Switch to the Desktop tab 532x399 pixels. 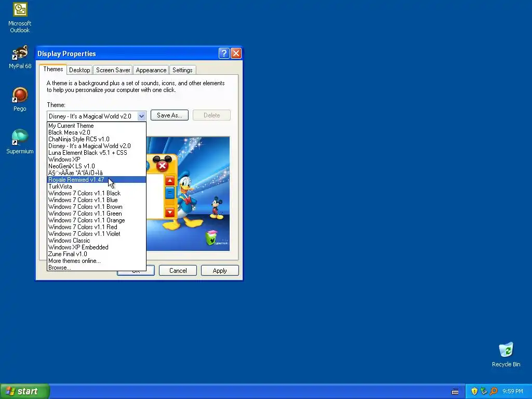[x=79, y=70]
